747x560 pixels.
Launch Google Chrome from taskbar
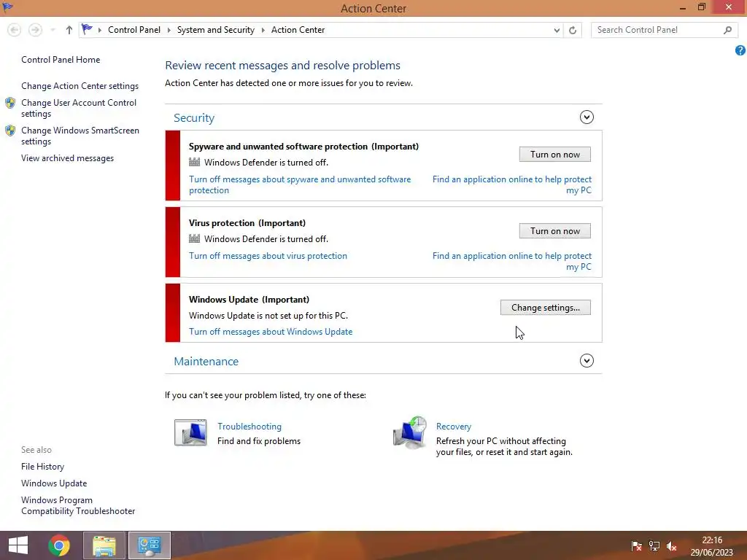pos(59,545)
